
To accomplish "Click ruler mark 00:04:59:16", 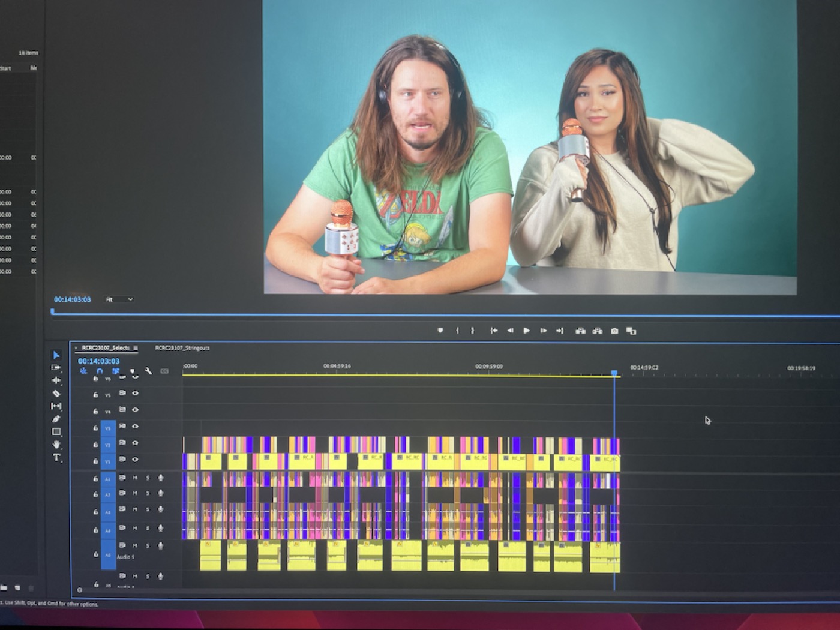I will tap(337, 366).
